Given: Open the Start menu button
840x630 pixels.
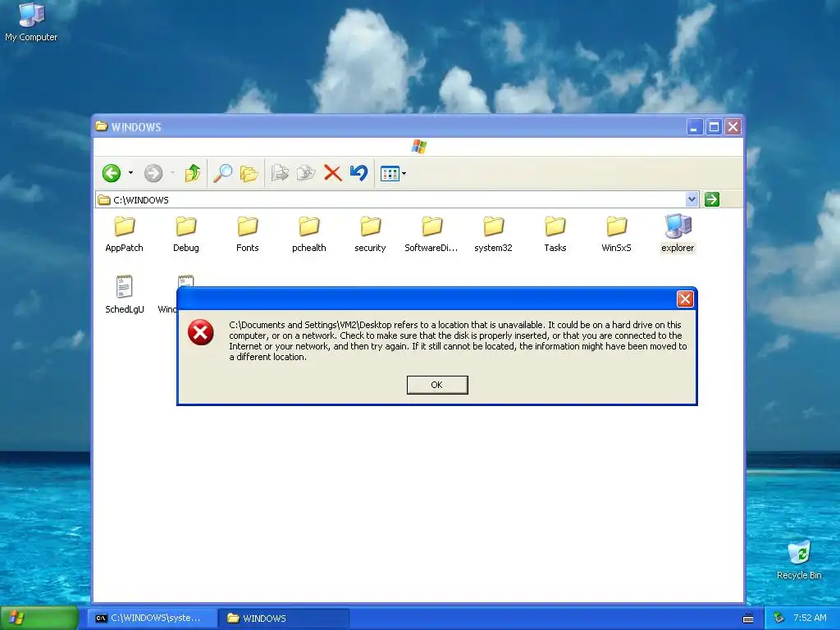Looking at the screenshot, I should pos(39,618).
